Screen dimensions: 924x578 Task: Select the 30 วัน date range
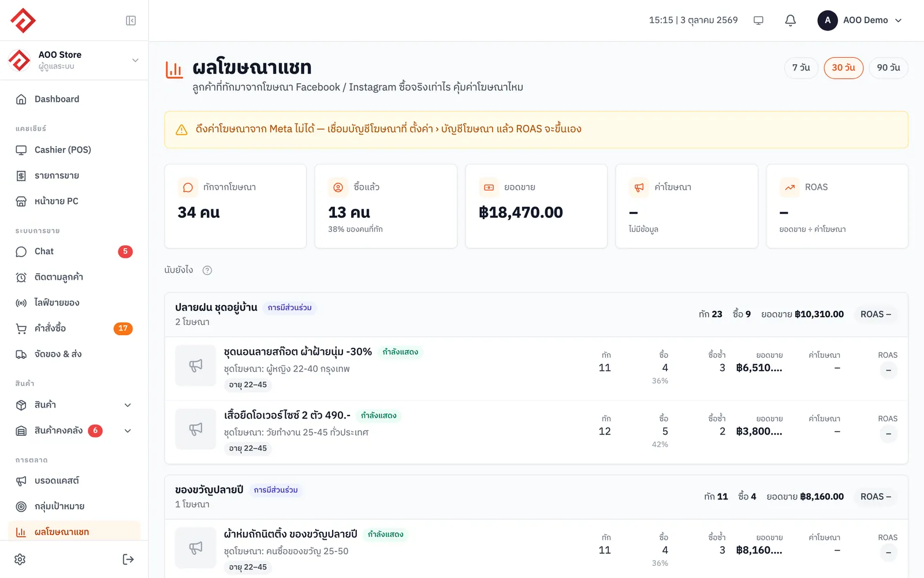click(x=844, y=68)
